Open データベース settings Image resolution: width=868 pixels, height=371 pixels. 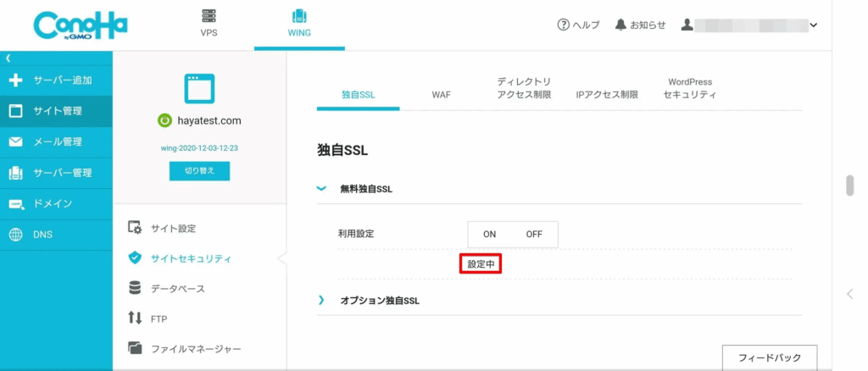click(x=177, y=289)
